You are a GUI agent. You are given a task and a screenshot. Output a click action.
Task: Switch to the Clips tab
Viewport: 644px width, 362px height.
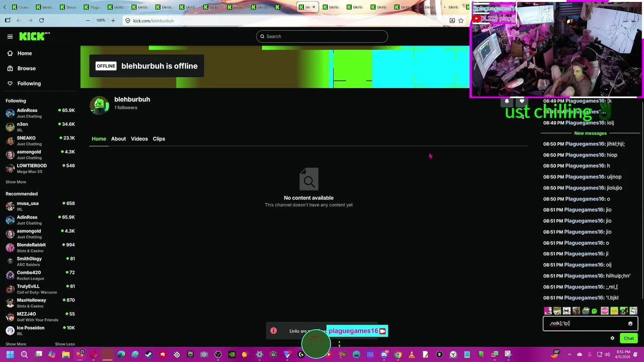click(159, 139)
